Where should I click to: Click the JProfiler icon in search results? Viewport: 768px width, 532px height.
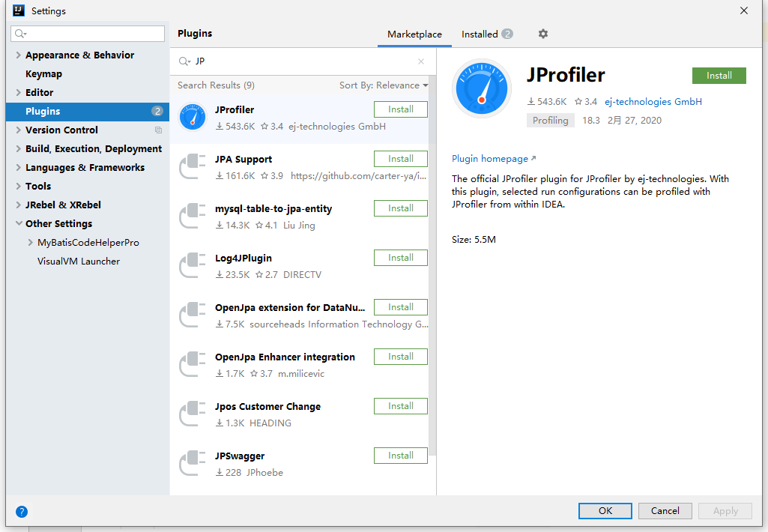coord(193,117)
